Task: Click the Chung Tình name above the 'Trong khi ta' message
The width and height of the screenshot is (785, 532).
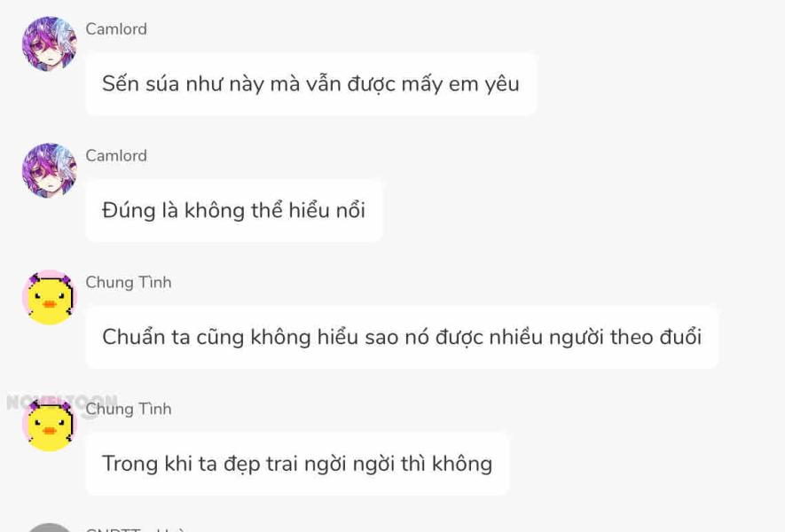Action: pos(129,410)
